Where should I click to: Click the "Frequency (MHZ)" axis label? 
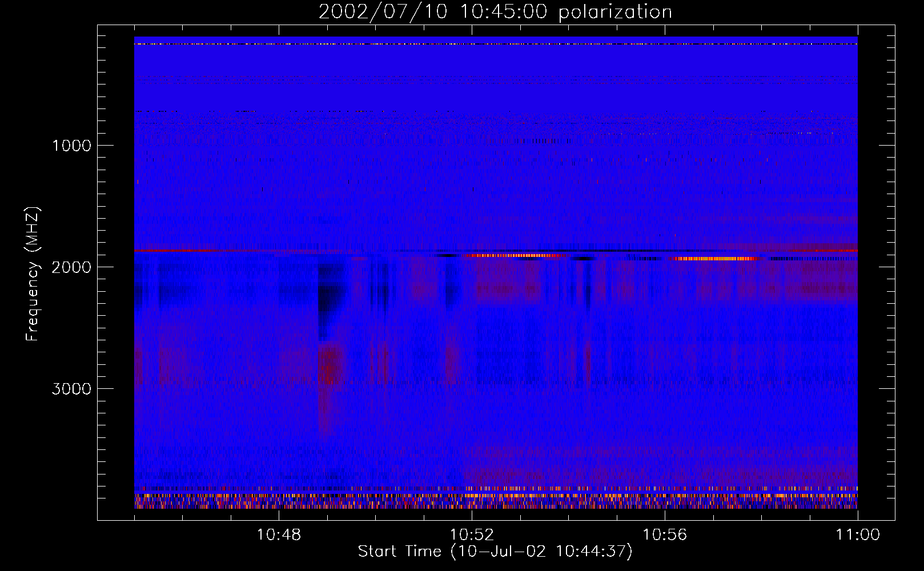coord(33,274)
